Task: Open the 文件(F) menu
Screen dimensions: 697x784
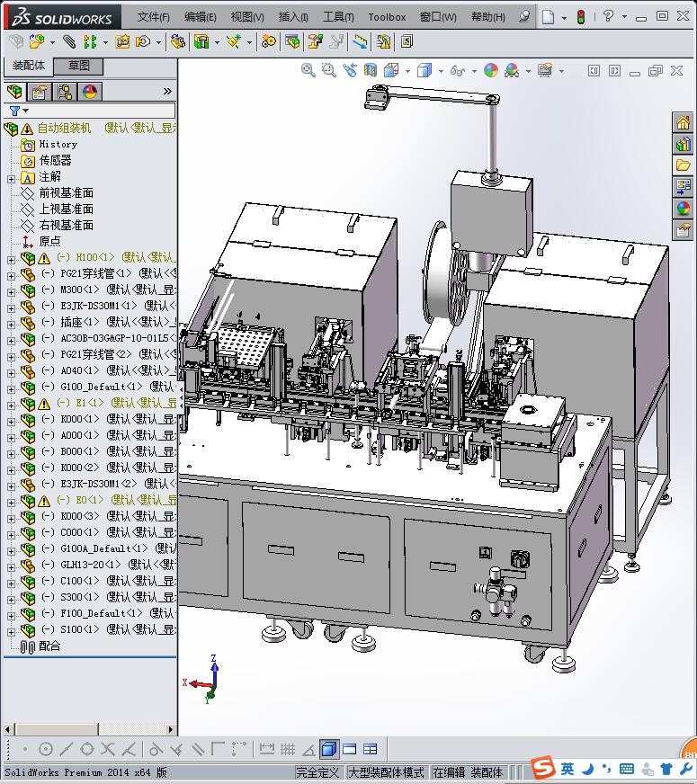Action: pos(154,17)
